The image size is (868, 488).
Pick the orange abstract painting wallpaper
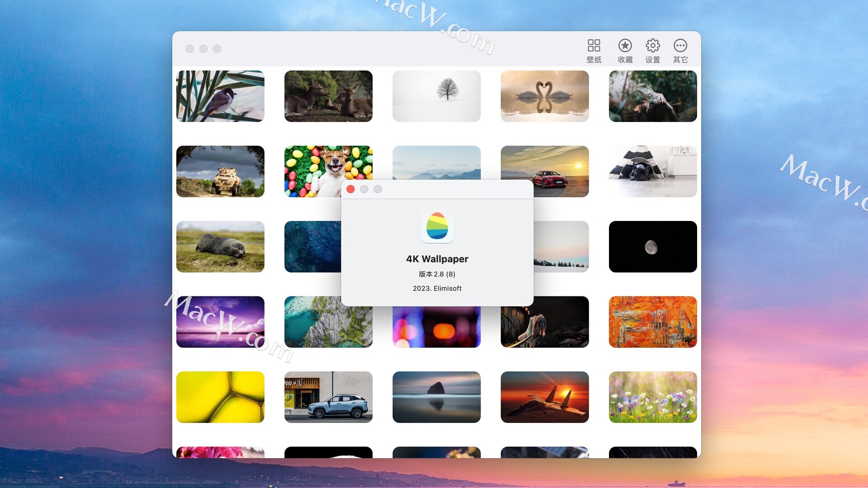[x=652, y=322]
